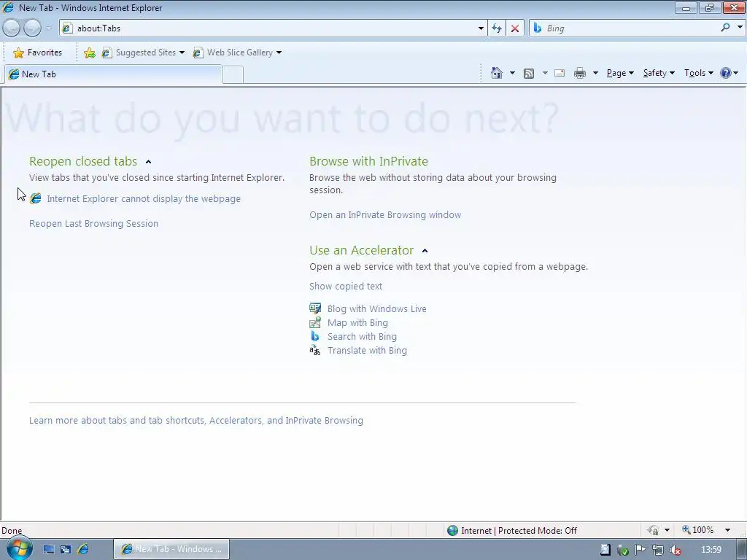Open the Page menu
The image size is (747, 560).
(620, 73)
